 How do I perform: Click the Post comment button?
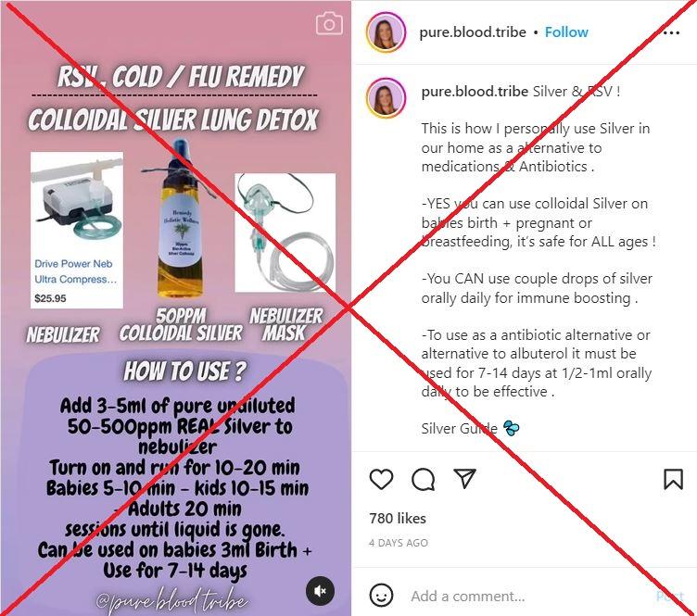[x=669, y=596]
